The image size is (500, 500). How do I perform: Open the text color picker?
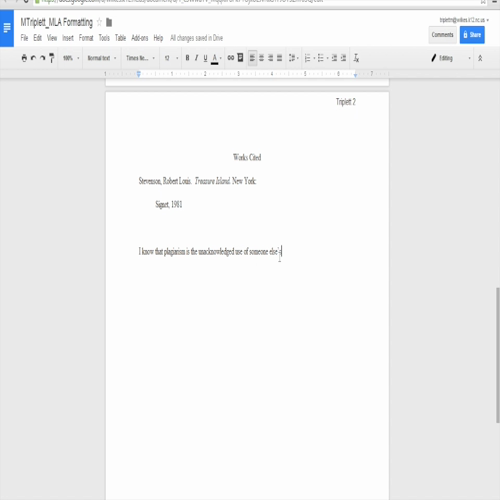coord(216,58)
